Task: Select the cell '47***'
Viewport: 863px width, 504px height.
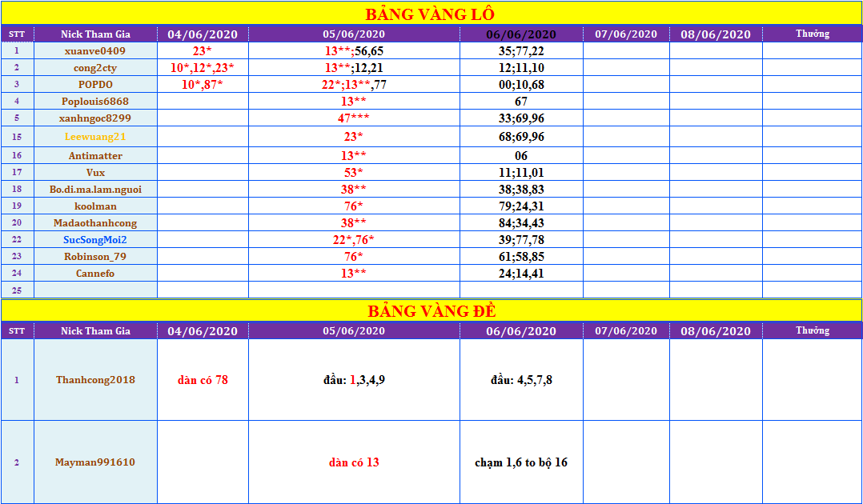Action: [x=354, y=118]
